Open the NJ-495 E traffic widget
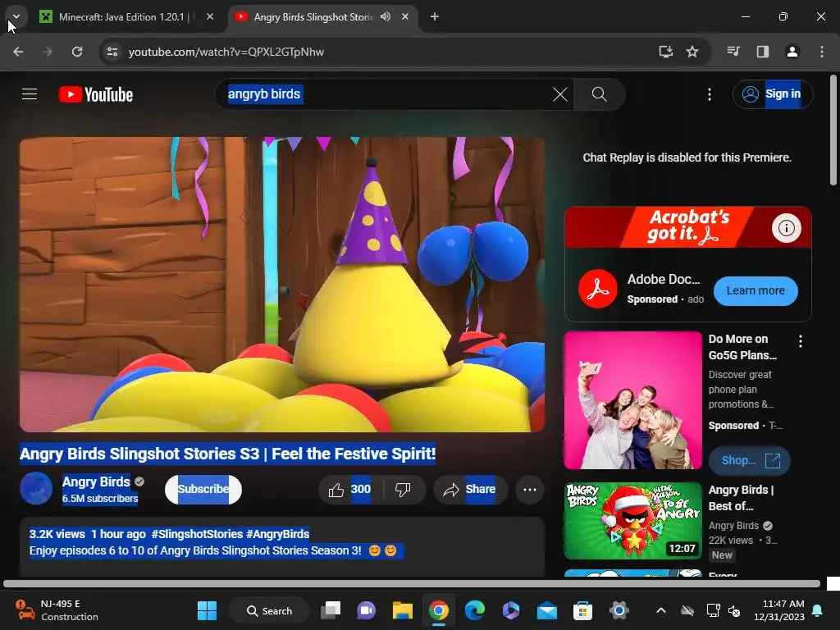Image resolution: width=840 pixels, height=630 pixels. pos(57,610)
